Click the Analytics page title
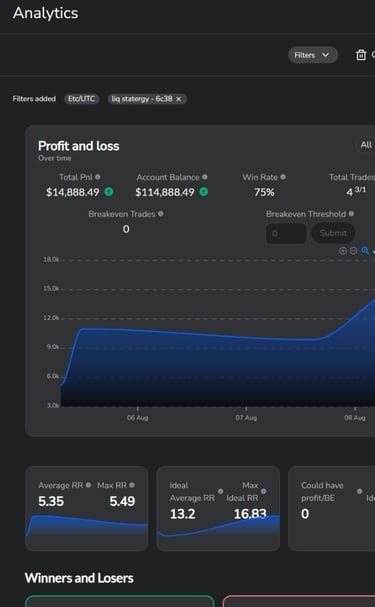This screenshot has width=375, height=607. click(45, 13)
